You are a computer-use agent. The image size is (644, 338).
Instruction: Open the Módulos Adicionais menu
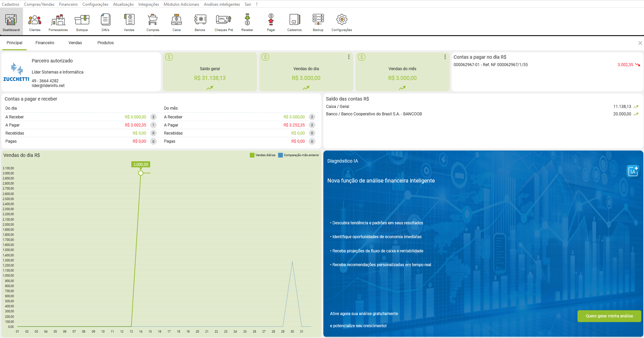tap(181, 4)
